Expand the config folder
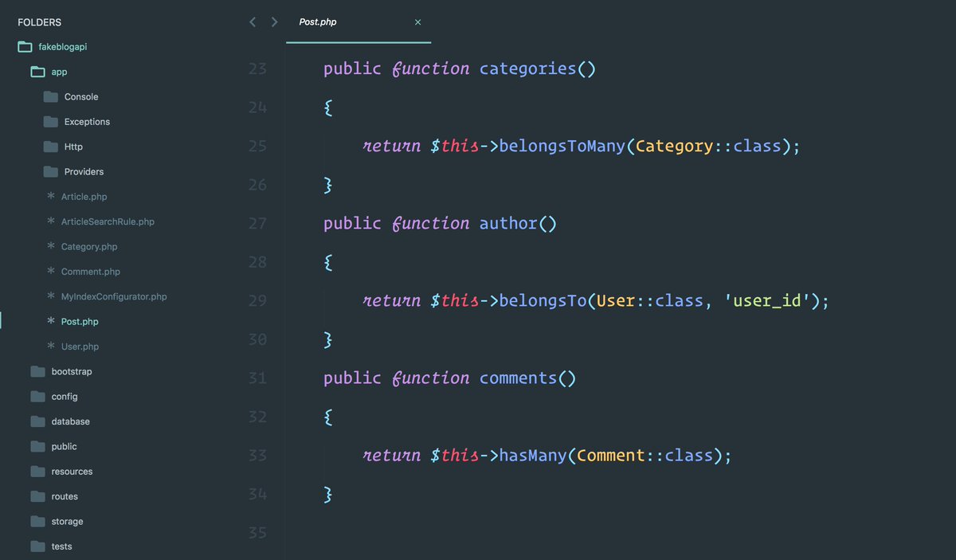Image resolution: width=956 pixels, height=560 pixels. point(65,397)
